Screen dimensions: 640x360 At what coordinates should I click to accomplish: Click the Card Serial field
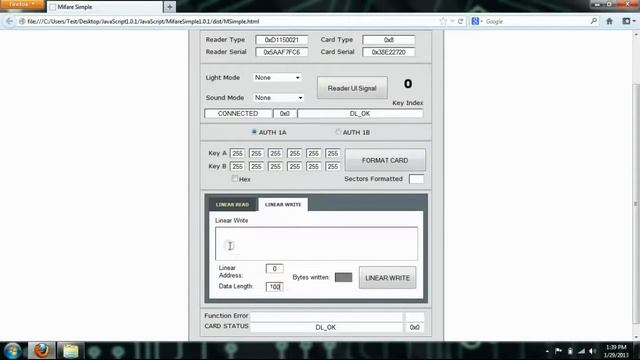389,52
